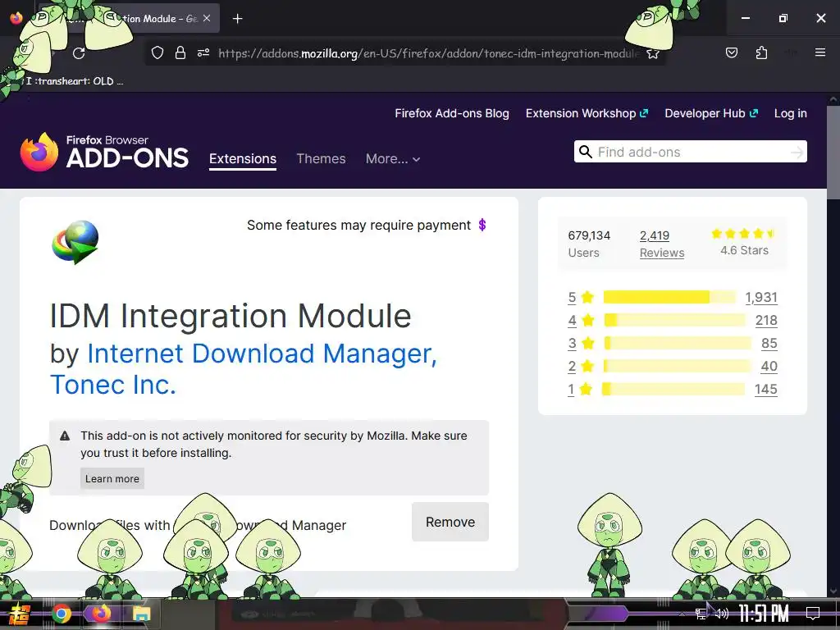The height and width of the screenshot is (630, 840).
Task: Filter reviews by 4 stars
Action: 581,321
